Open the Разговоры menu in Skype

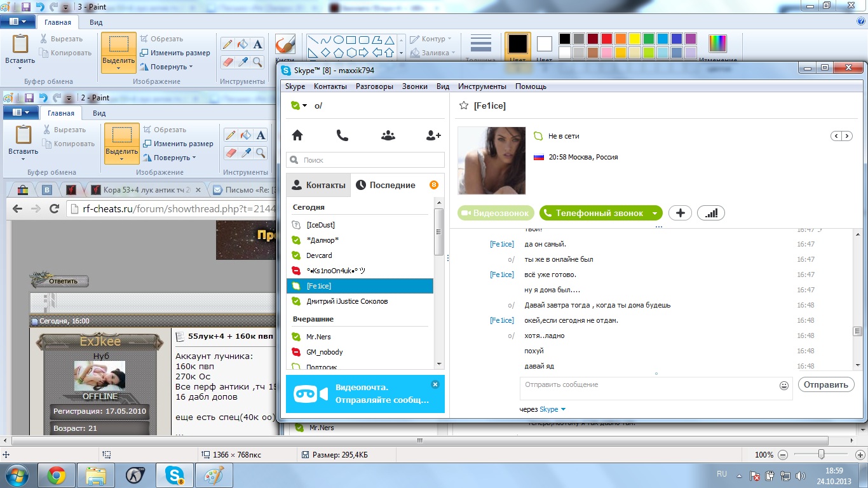pos(374,86)
